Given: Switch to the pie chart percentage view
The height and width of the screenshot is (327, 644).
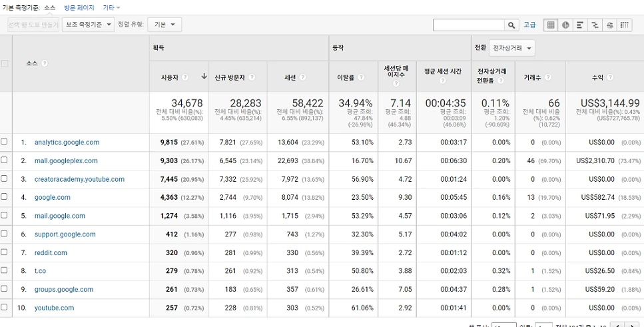Looking at the screenshot, I should 565,25.
